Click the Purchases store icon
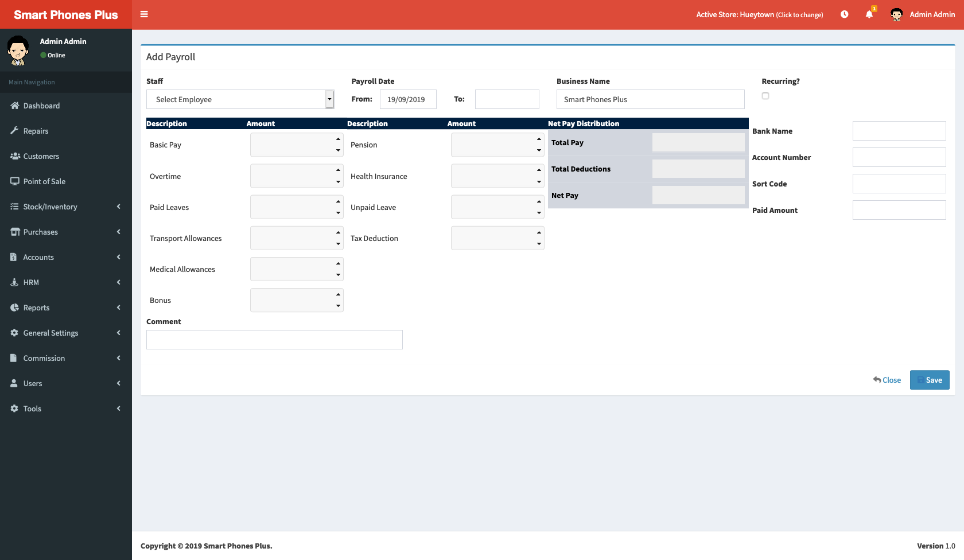This screenshot has width=964, height=560. pyautogui.click(x=15, y=232)
